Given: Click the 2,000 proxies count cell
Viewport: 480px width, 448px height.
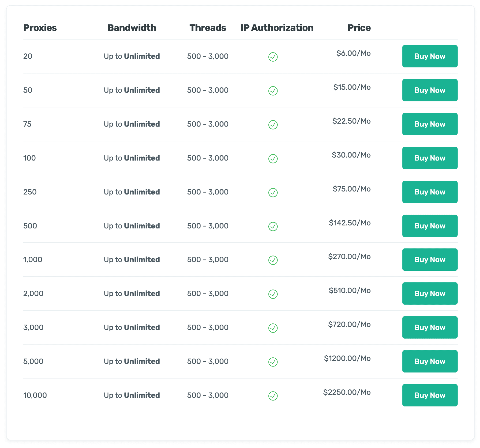Looking at the screenshot, I should [33, 294].
